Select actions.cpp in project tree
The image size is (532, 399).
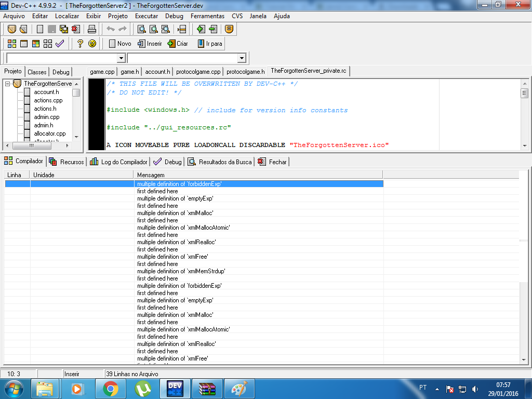tap(48, 100)
